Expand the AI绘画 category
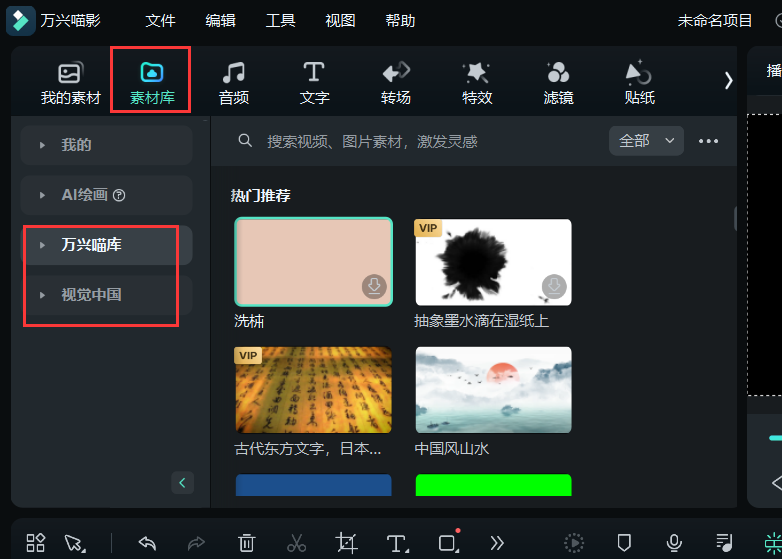 (106, 195)
